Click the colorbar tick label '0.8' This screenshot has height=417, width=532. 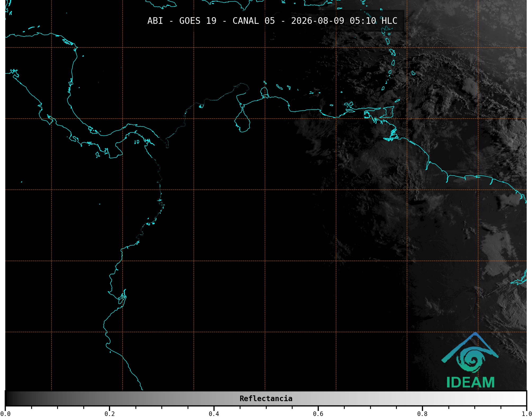(x=422, y=414)
